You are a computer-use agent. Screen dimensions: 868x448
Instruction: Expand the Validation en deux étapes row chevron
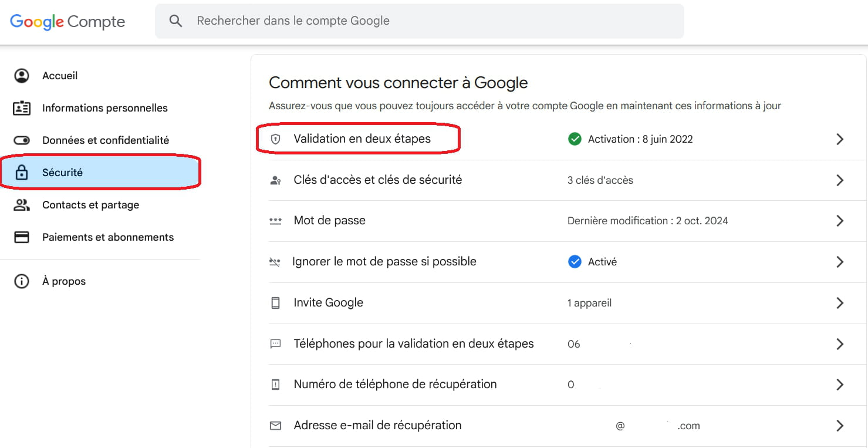click(x=840, y=139)
